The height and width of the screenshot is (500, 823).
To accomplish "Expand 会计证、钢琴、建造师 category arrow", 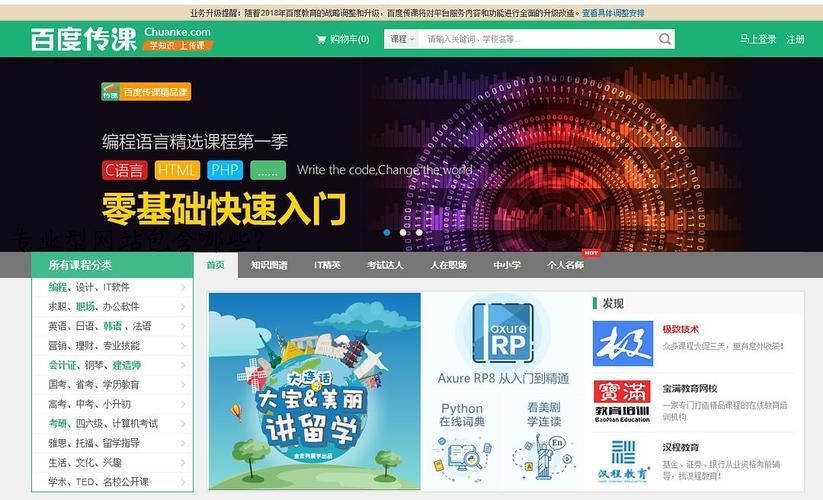I will pyautogui.click(x=183, y=365).
